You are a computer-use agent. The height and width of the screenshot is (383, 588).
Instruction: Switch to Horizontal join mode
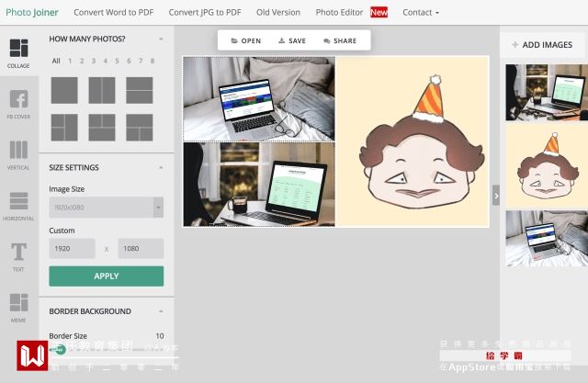(x=18, y=206)
